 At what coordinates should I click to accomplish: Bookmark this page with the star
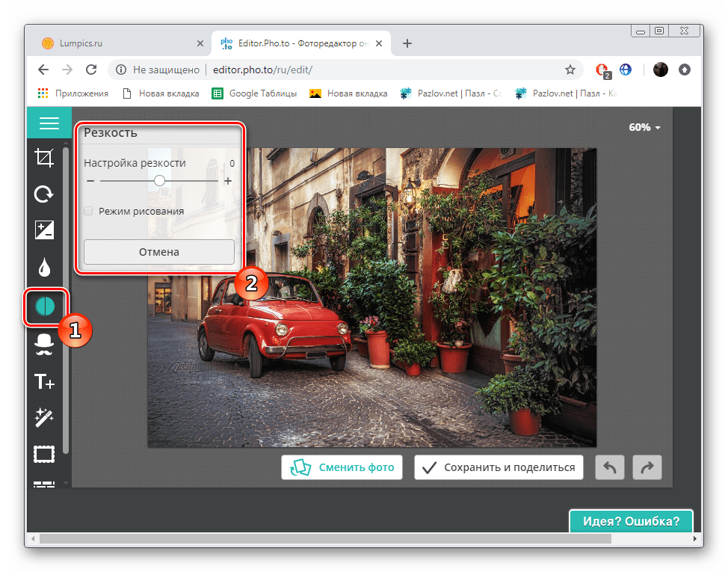570,70
